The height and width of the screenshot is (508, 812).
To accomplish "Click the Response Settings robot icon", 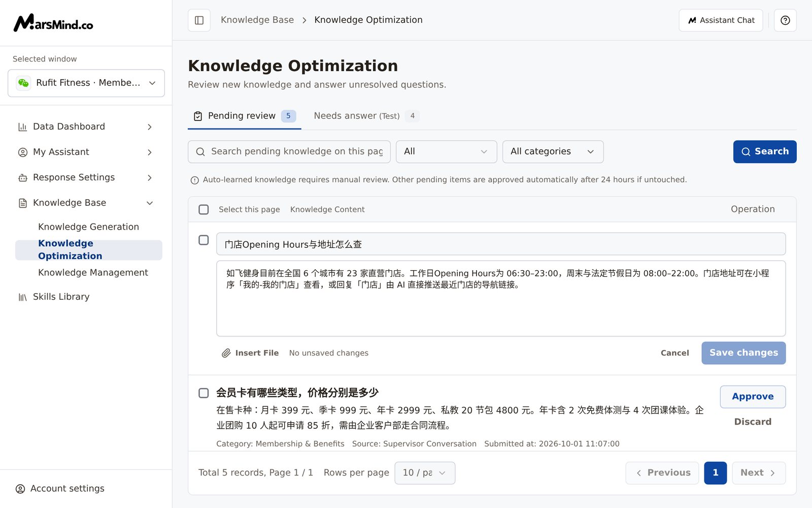I will click(x=23, y=178).
